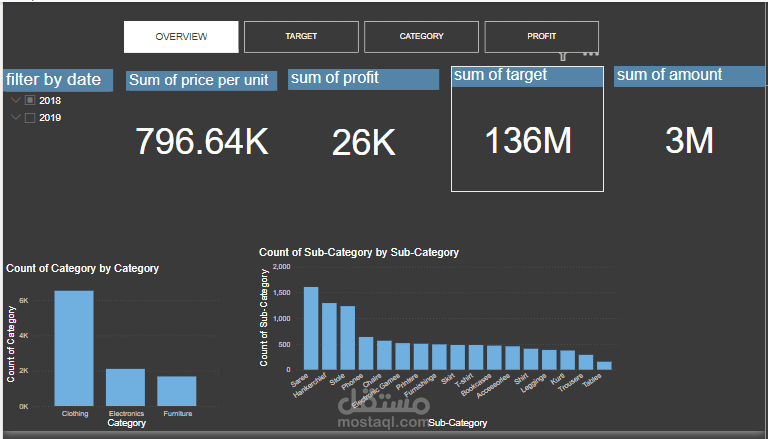Select the Accessories bar in sub-category chart
The image size is (768, 439).
pyautogui.click(x=513, y=358)
